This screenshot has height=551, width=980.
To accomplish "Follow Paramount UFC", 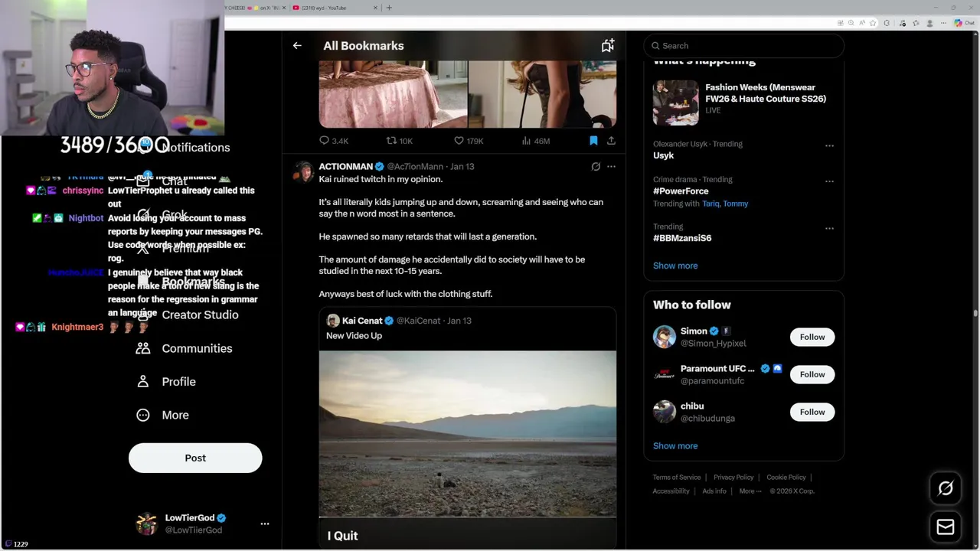I will (812, 374).
